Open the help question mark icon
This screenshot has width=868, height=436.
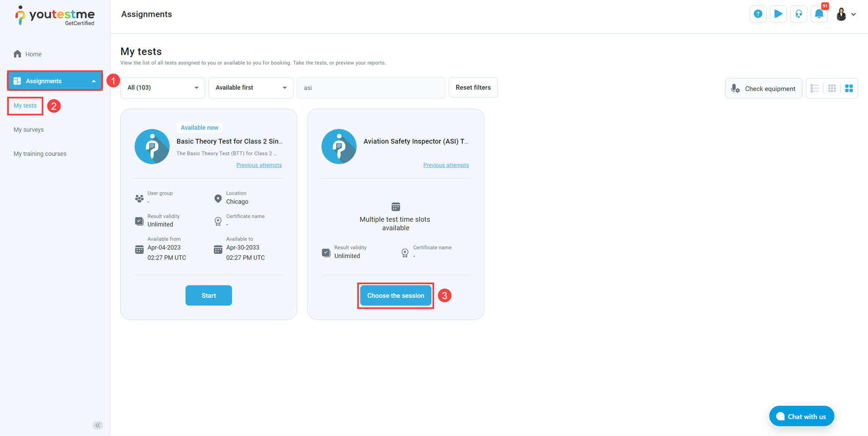coord(758,14)
